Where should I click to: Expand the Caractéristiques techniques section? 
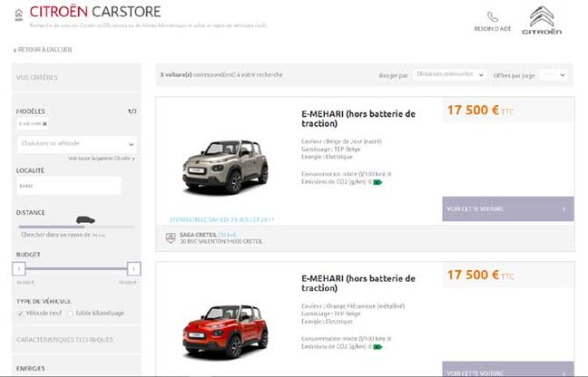76,340
